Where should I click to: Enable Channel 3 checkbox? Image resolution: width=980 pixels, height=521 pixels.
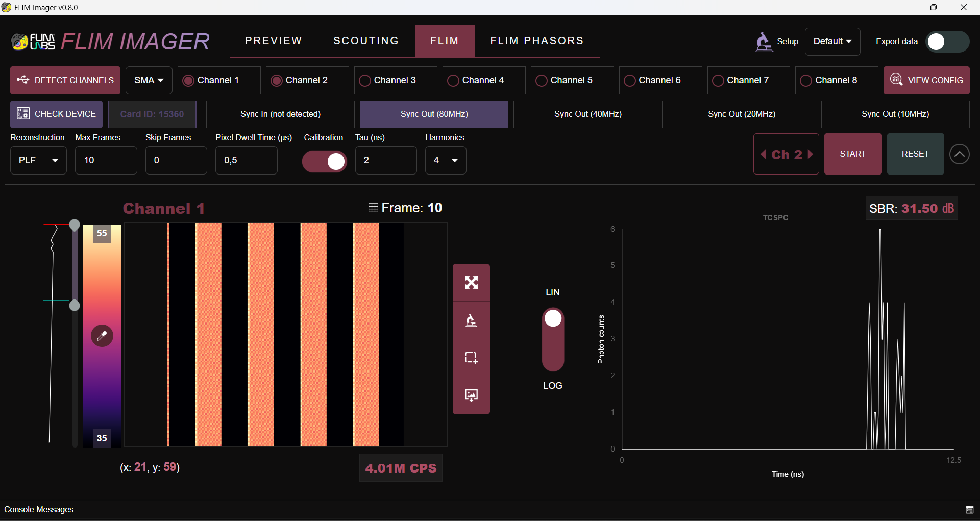click(365, 81)
